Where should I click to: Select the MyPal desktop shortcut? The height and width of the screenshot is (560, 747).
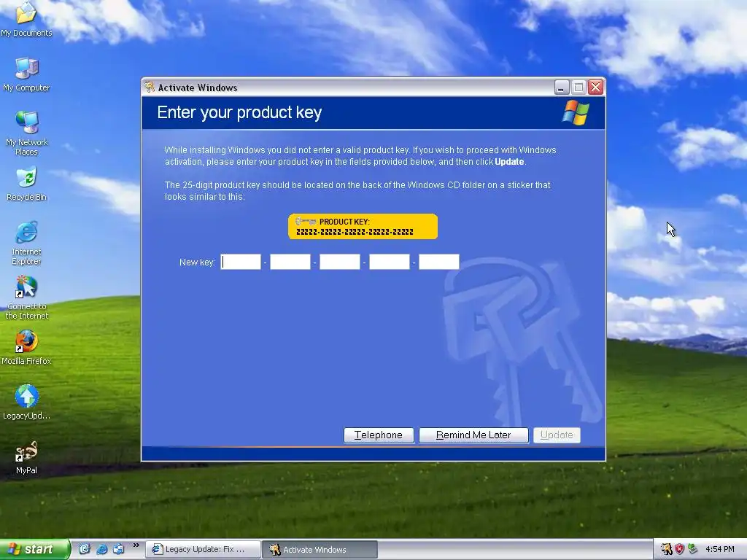pyautogui.click(x=26, y=457)
